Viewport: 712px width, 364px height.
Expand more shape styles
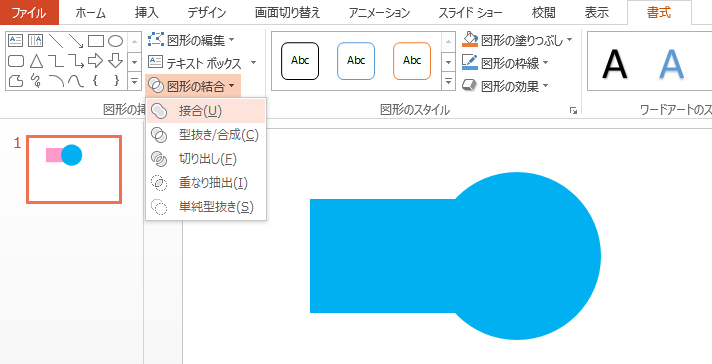click(448, 82)
